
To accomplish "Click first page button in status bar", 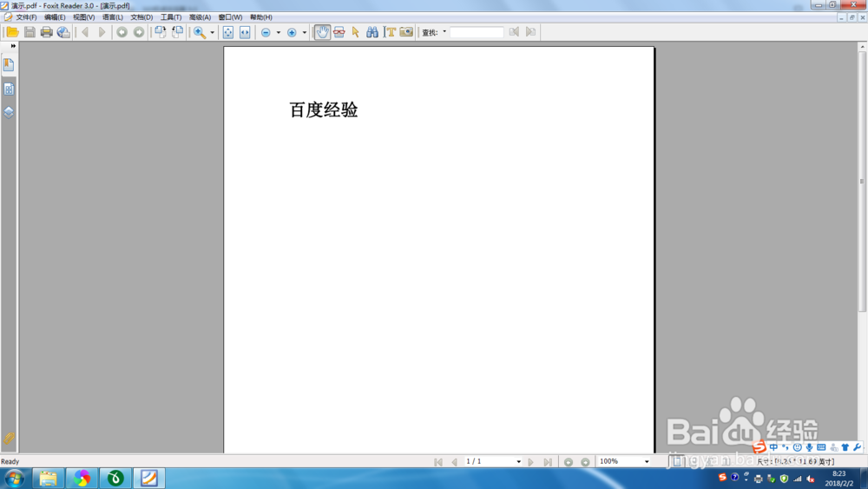I will click(437, 462).
